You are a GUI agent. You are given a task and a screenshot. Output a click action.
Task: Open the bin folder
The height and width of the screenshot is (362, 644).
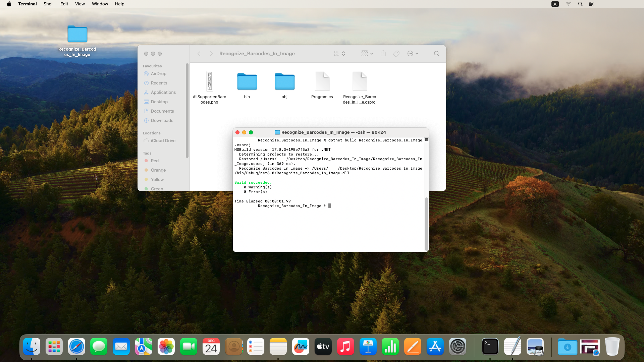tap(247, 81)
